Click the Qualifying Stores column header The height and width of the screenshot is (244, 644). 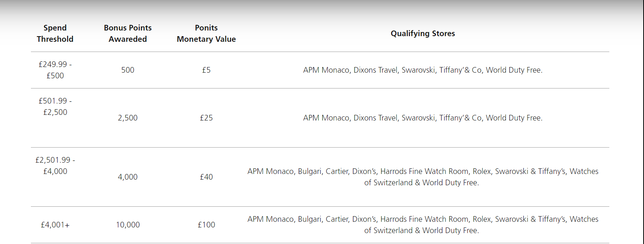[x=423, y=34]
